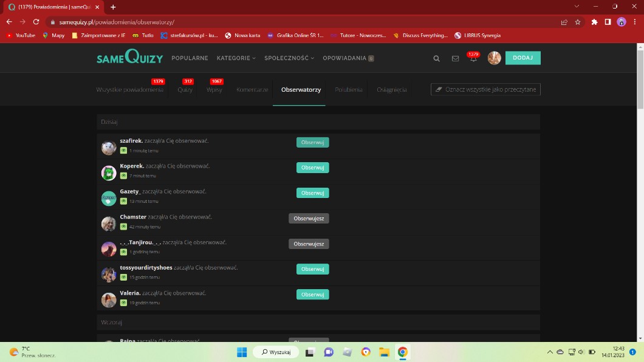Click the notifications bell with 1379 badge
This screenshot has width=644, height=362.
pos(473,58)
